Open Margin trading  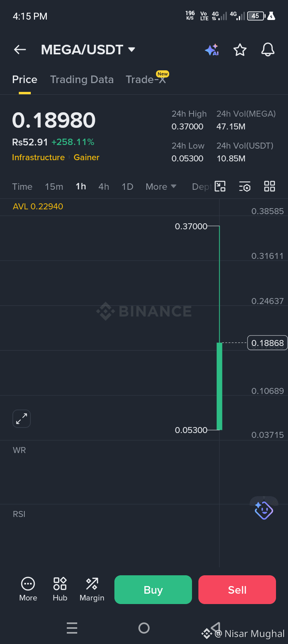pyautogui.click(x=92, y=590)
